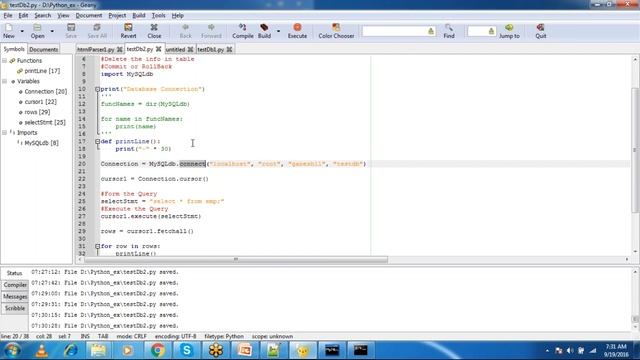640x360 pixels.
Task: Close the untitled tab
Action: click(x=190, y=49)
